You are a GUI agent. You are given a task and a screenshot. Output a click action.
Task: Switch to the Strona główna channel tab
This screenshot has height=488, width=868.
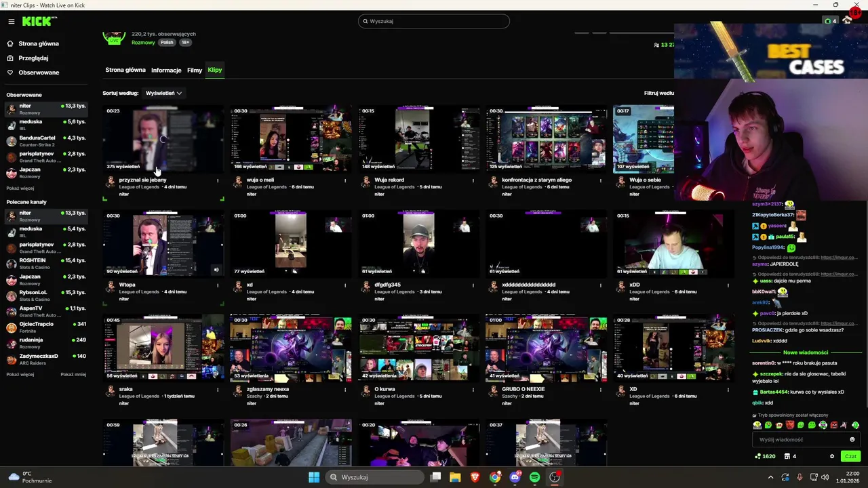point(125,70)
